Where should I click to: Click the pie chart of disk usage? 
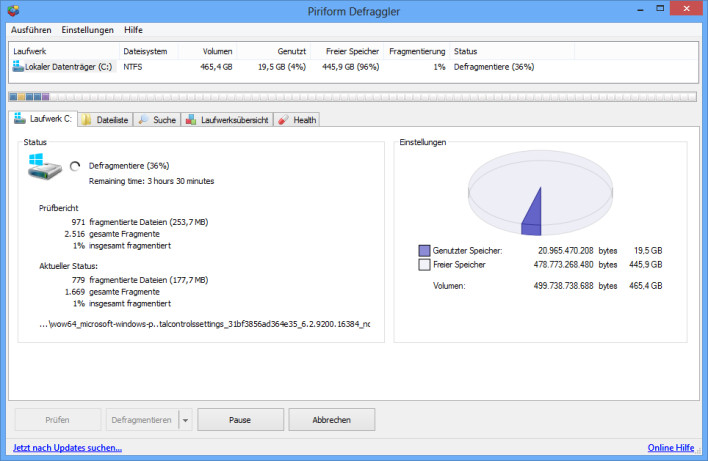(540, 193)
